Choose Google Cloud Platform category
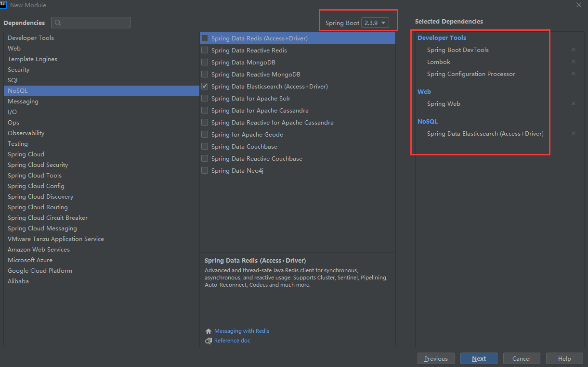This screenshot has width=588, height=367. point(102,270)
